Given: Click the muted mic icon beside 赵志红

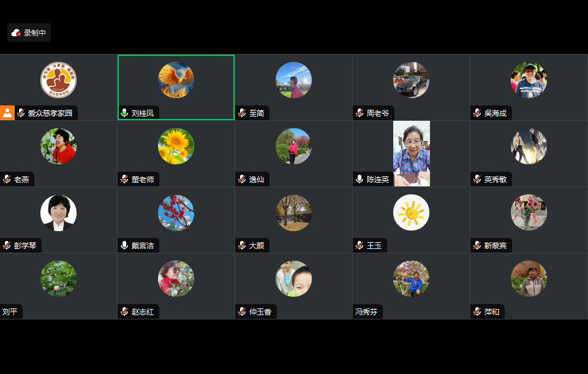Looking at the screenshot, I should pyautogui.click(x=124, y=311).
